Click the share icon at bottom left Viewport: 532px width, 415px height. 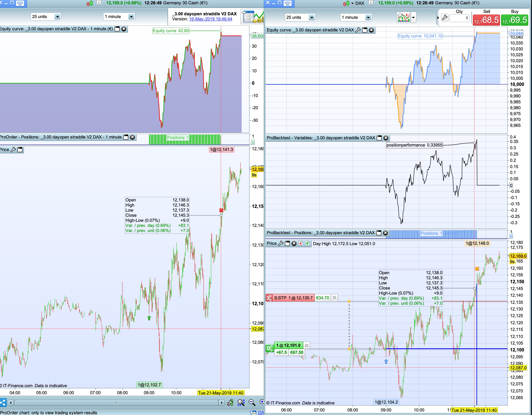point(3,403)
